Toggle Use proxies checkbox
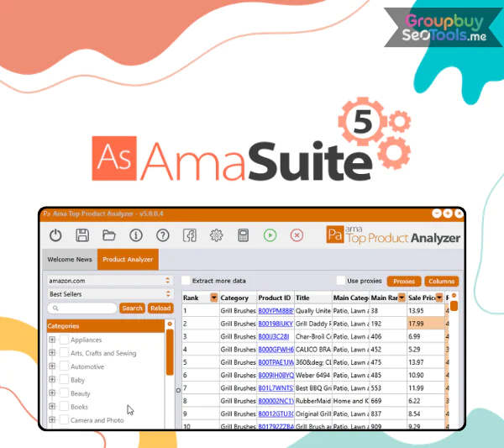This screenshot has height=448, width=504. coord(340,281)
